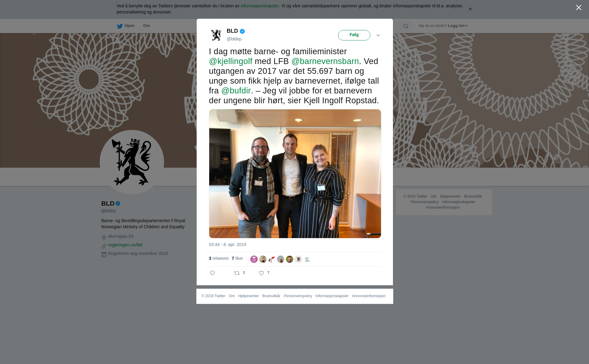The width and height of the screenshot is (589, 364).
Task: Expand the tweet options chevron
Action: tap(378, 35)
